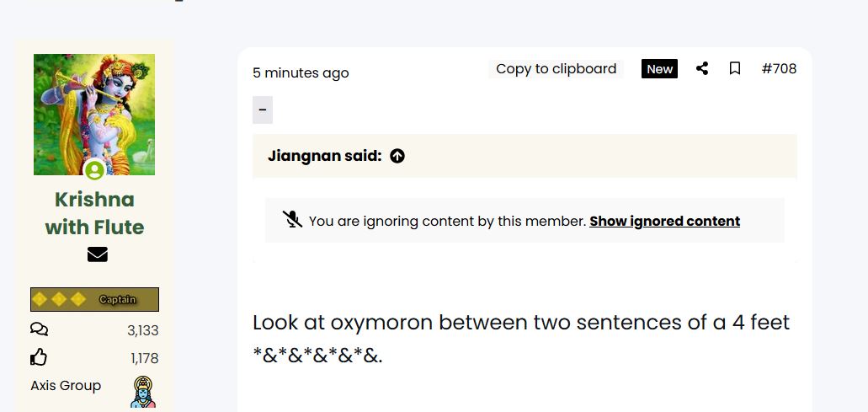The height and width of the screenshot is (412, 868).
Task: Click the Axis Group emblem icon
Action: [143, 392]
